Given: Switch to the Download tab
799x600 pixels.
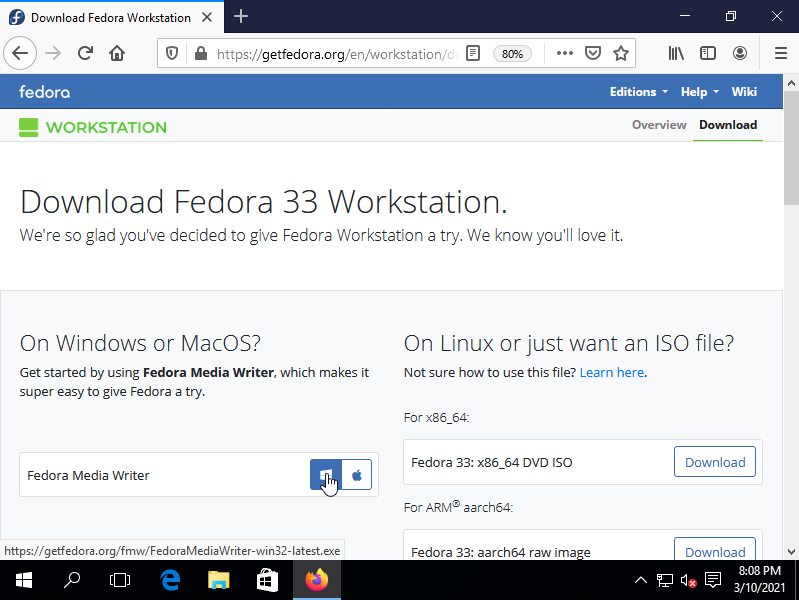Looking at the screenshot, I should point(728,125).
